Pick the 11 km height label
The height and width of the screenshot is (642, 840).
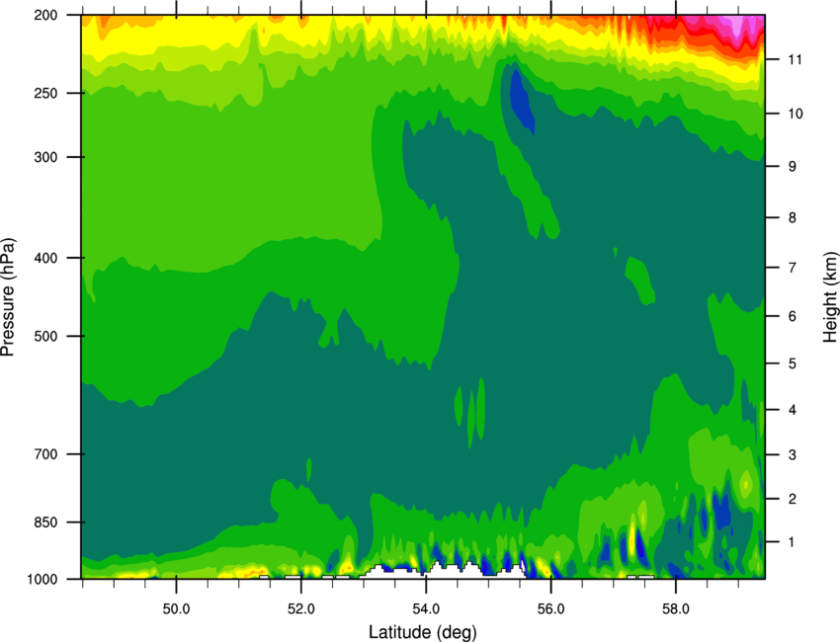796,59
